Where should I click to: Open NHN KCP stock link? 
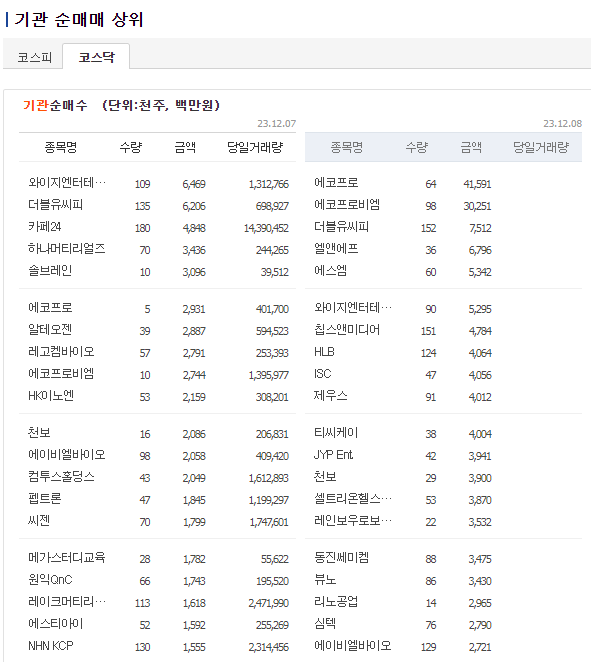tap(51, 646)
